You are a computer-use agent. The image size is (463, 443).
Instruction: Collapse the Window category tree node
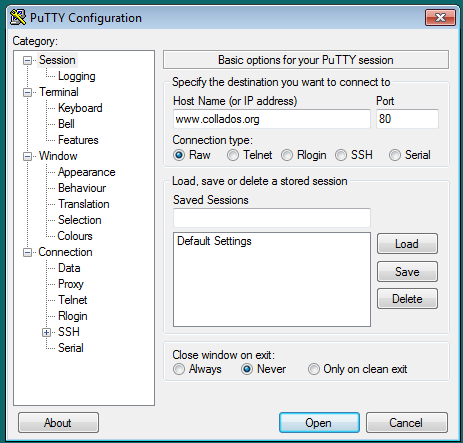click(x=27, y=156)
